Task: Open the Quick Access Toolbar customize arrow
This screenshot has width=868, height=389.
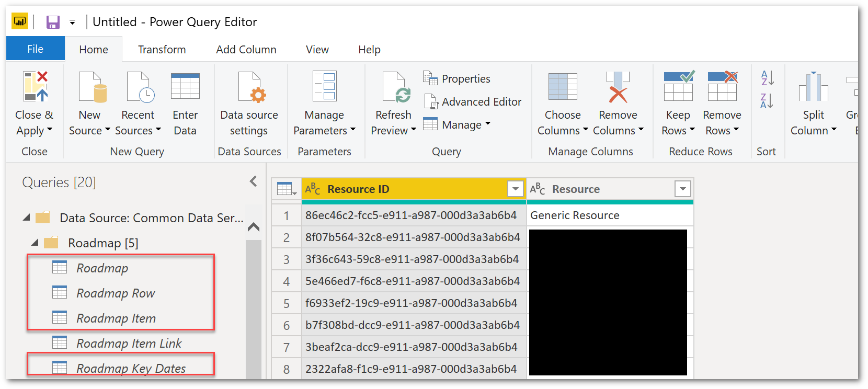Action: (x=72, y=22)
